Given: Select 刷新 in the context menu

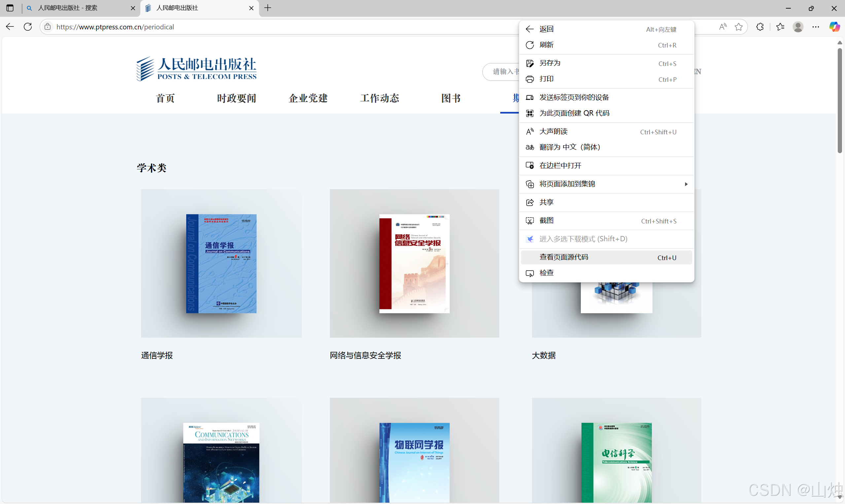Looking at the screenshot, I should pos(607,45).
